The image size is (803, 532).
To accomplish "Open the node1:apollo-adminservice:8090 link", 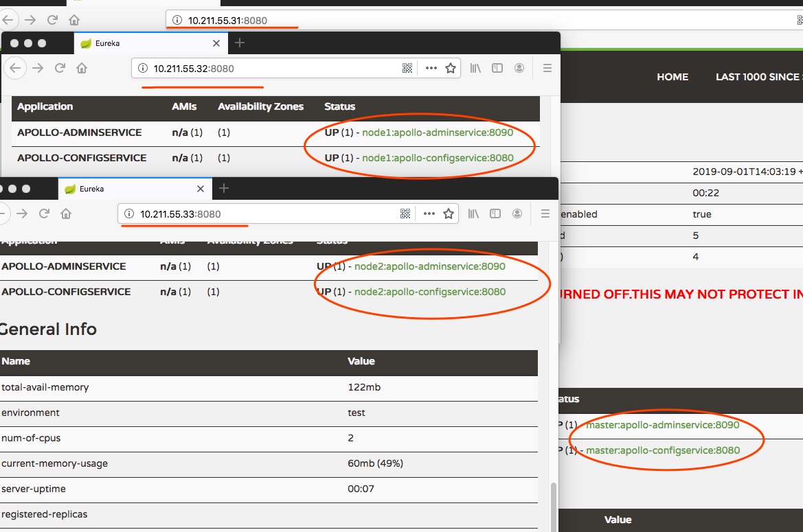I will pos(437,132).
